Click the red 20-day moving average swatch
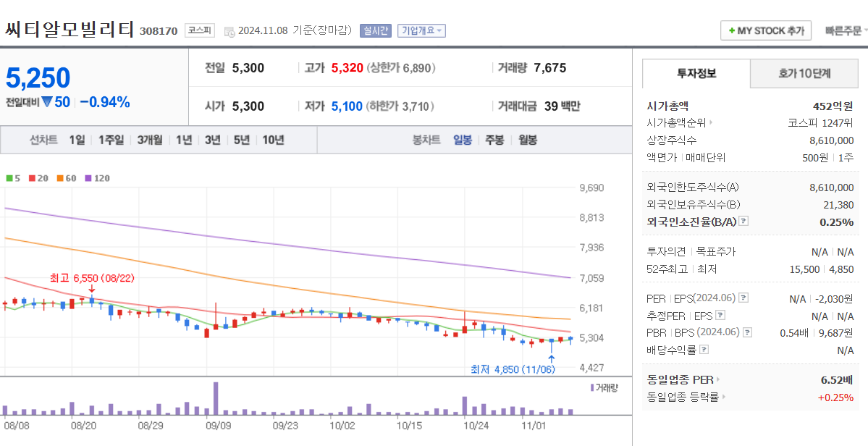This screenshot has width=868, height=446. click(32, 178)
